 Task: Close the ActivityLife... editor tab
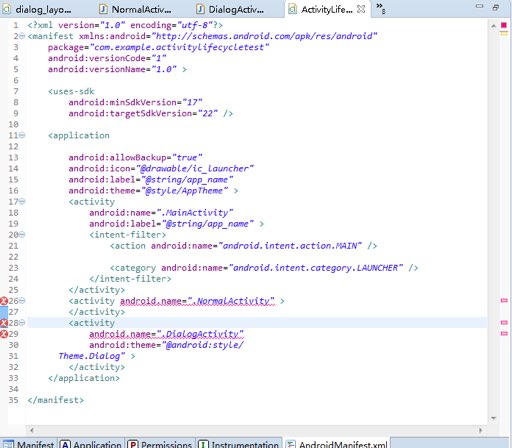click(x=361, y=9)
